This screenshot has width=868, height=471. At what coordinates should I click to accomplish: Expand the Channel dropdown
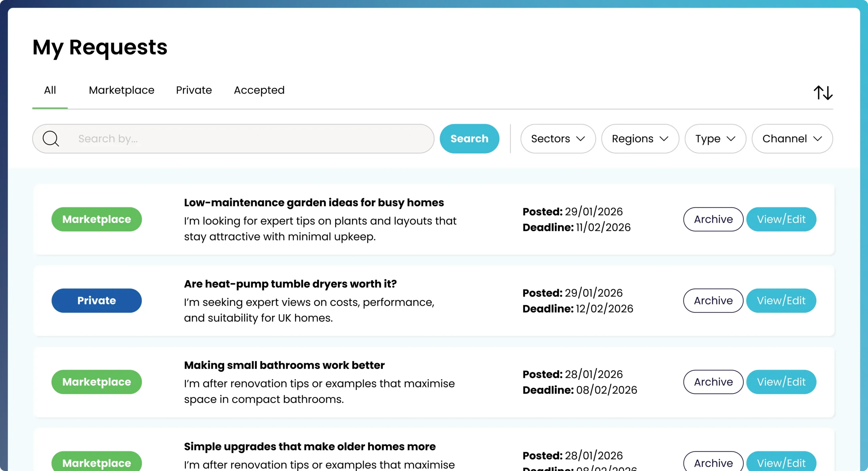792,139
